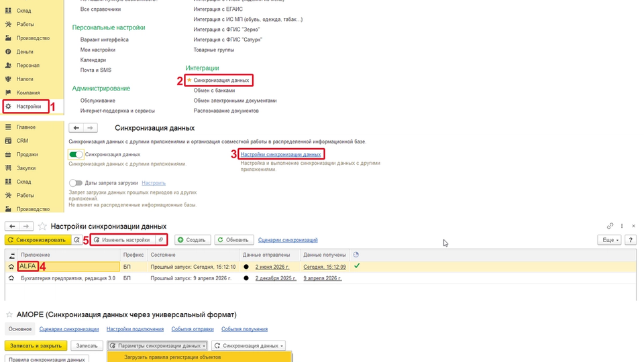Click the flag icon beside Компания

(8, 93)
